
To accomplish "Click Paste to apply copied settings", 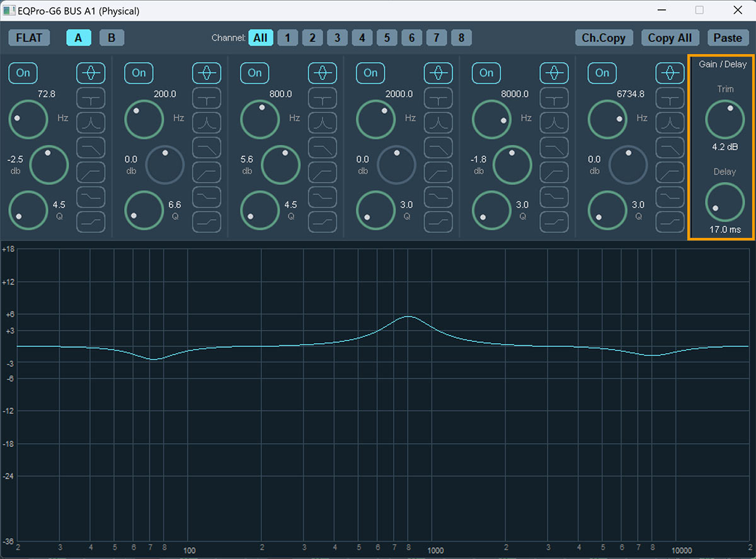I will 728,38.
